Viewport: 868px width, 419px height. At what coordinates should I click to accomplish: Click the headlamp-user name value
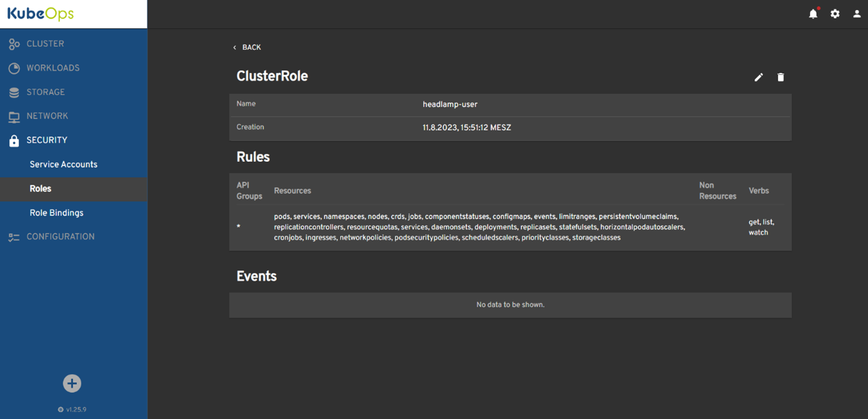450,104
